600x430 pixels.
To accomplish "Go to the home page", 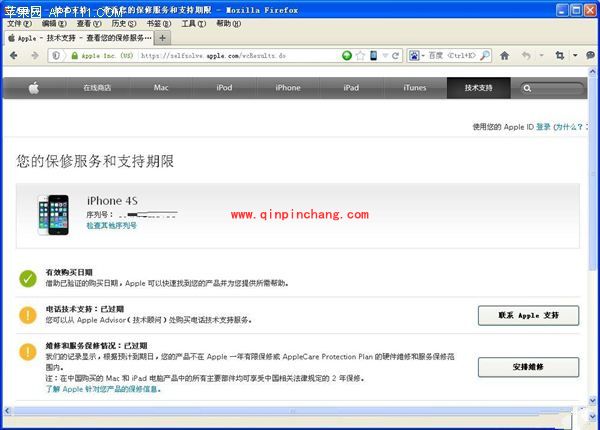I will (505, 56).
